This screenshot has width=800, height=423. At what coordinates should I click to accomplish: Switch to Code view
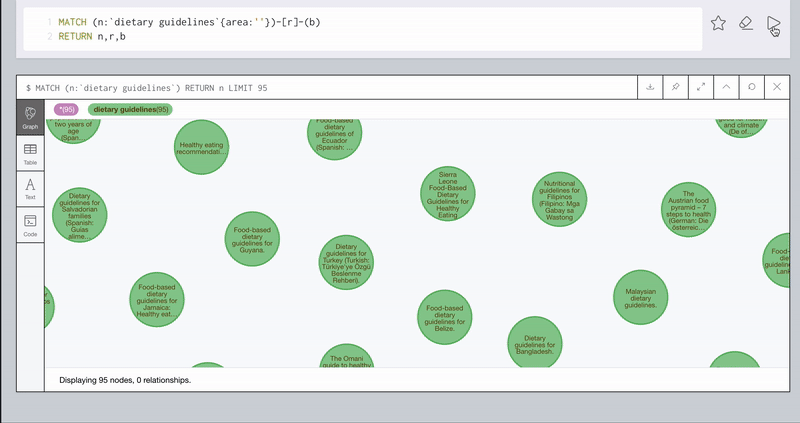click(x=30, y=225)
